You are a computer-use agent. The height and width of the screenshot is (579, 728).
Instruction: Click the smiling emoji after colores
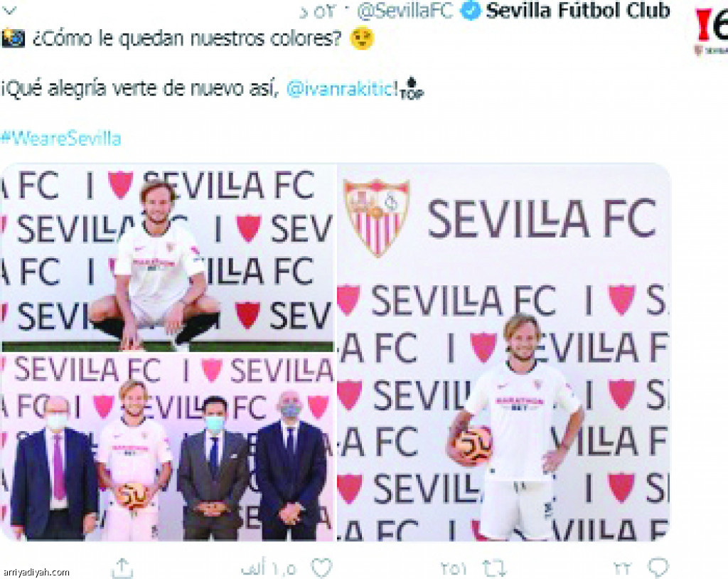361,38
